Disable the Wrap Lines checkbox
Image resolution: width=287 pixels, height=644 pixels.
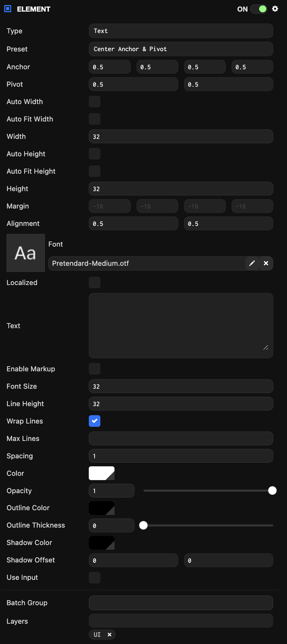click(x=95, y=421)
